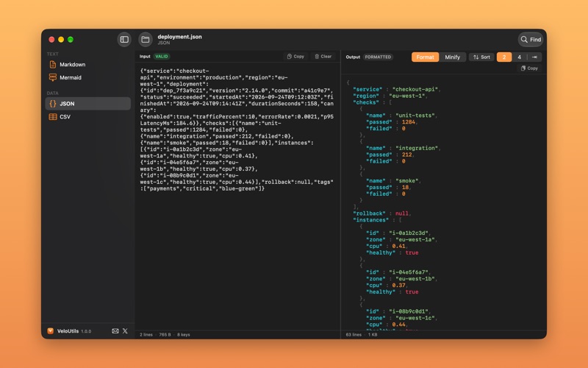The height and width of the screenshot is (368, 588).
Task: Select CSV tool in the sidebar
Action: [x=87, y=117]
